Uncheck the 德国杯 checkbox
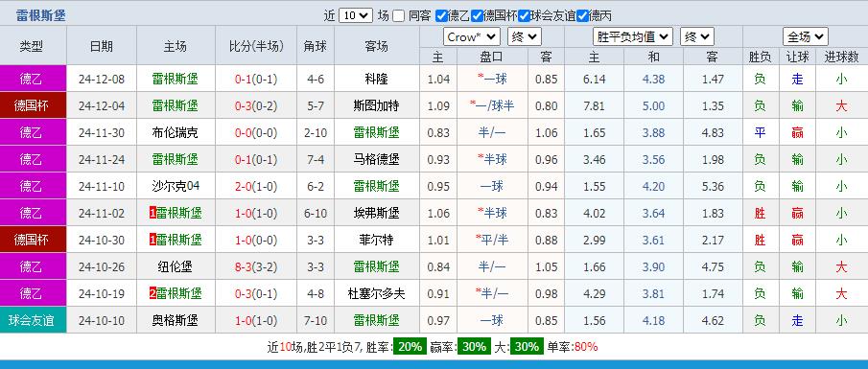The image size is (868, 369). pyautogui.click(x=477, y=16)
